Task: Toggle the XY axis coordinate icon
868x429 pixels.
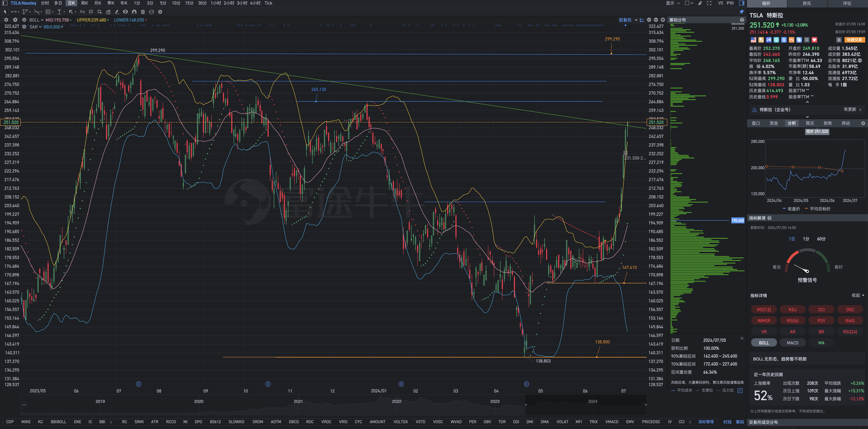Action: [x=642, y=20]
